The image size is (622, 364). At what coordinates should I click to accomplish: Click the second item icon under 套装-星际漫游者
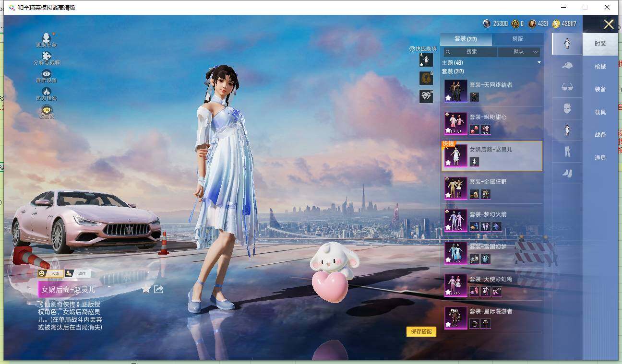486,324
